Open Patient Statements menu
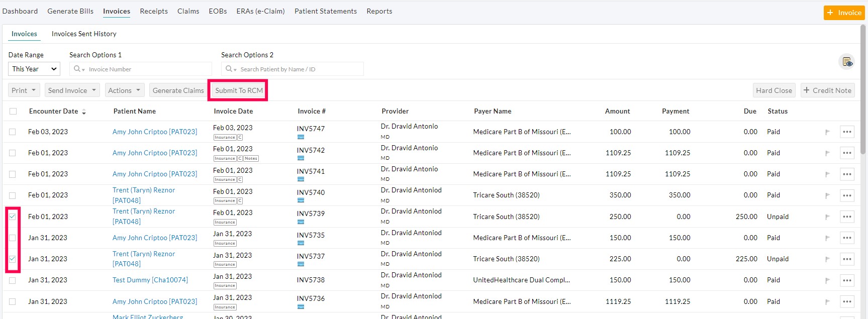This screenshot has width=868, height=319. tap(326, 11)
